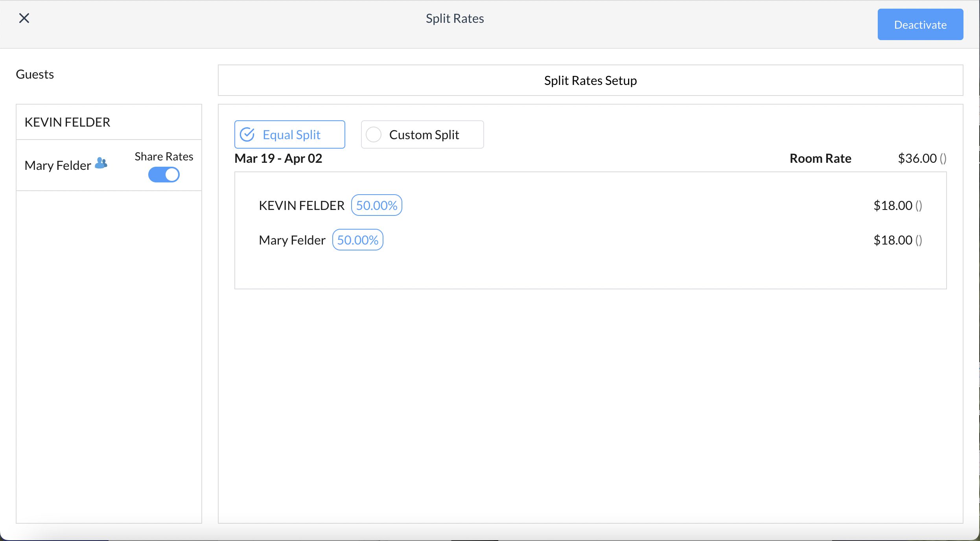Image resolution: width=980 pixels, height=541 pixels.
Task: Click Mary Felder's 50.00% badge
Action: 357,240
